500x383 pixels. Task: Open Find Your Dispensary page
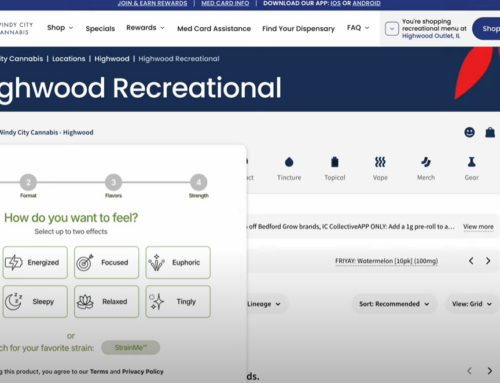pyautogui.click(x=298, y=29)
